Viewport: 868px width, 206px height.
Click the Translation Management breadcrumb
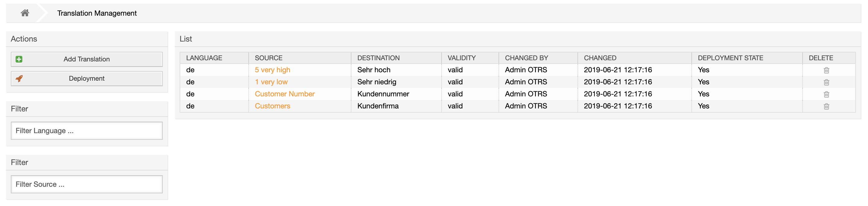(x=97, y=13)
